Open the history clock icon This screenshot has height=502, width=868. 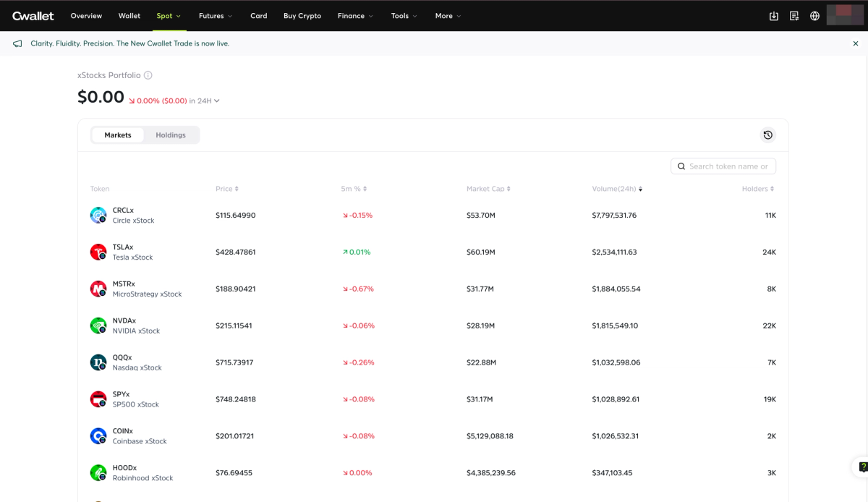point(768,135)
